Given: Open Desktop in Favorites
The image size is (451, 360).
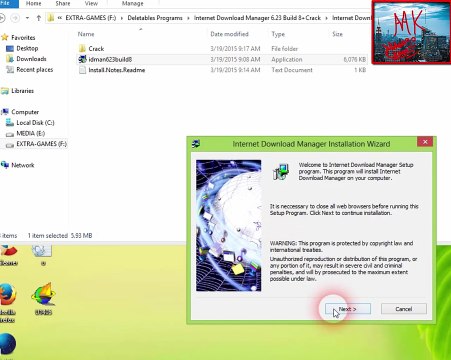Looking at the screenshot, I should click(x=27, y=48).
